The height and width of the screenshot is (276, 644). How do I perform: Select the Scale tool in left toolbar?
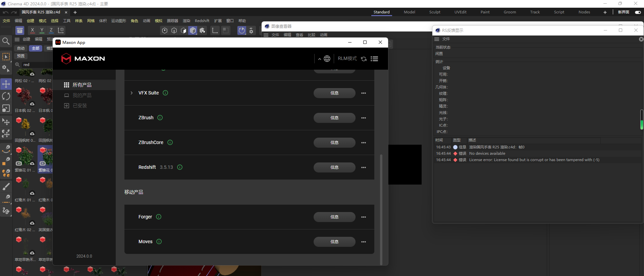pyautogui.click(x=6, y=109)
